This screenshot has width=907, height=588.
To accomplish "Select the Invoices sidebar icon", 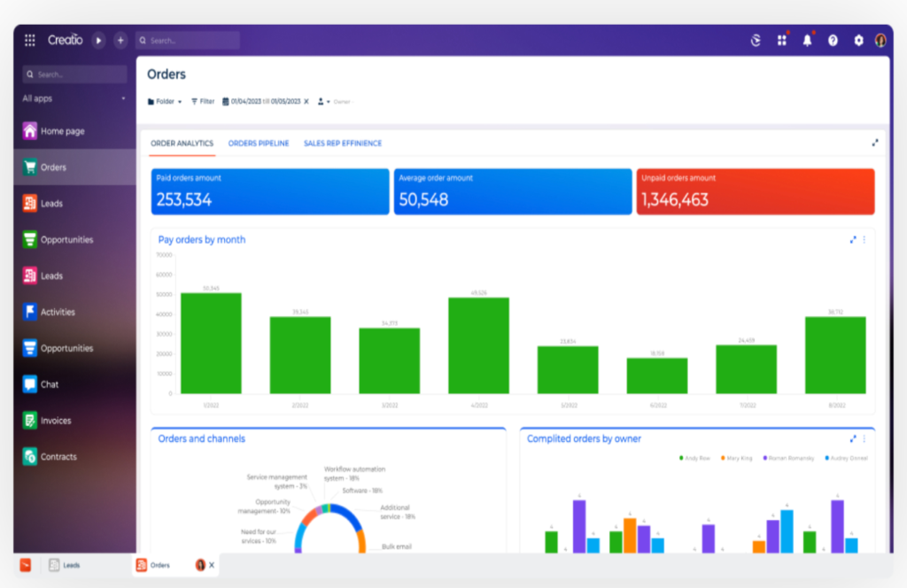I will [29, 421].
